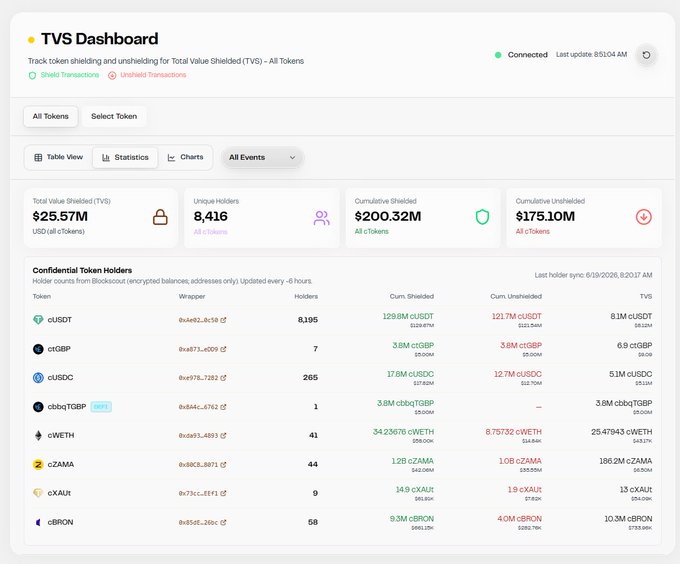Click the ctGBP token icon
Viewport: 680px width, 564px height.
coord(38,349)
